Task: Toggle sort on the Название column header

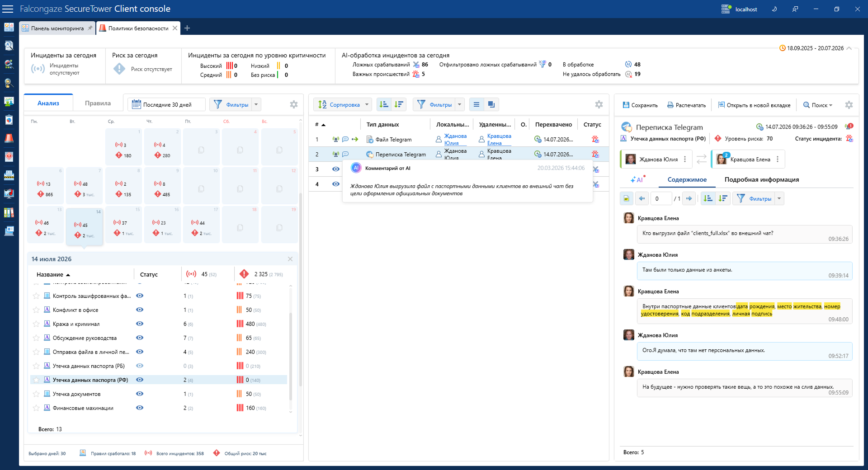Action: point(53,274)
